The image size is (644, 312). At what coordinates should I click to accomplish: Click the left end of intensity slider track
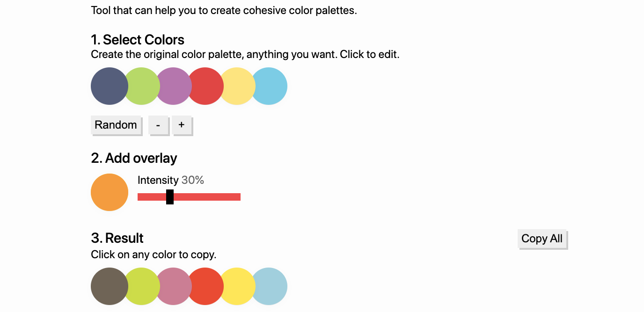pyautogui.click(x=140, y=197)
